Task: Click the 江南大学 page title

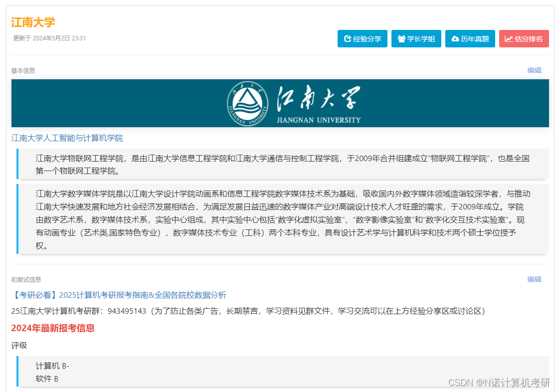Action: (33, 22)
